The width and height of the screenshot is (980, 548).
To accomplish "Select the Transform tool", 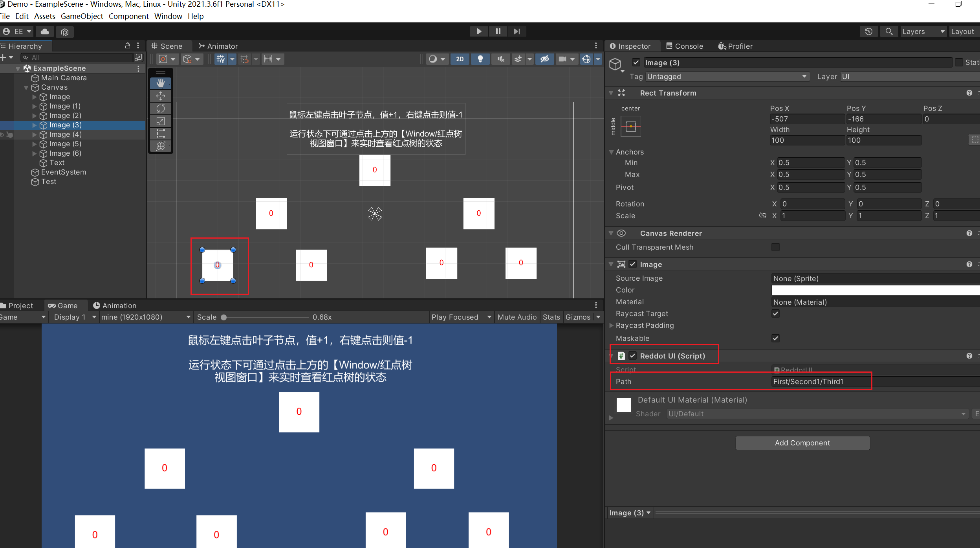I will point(161,146).
